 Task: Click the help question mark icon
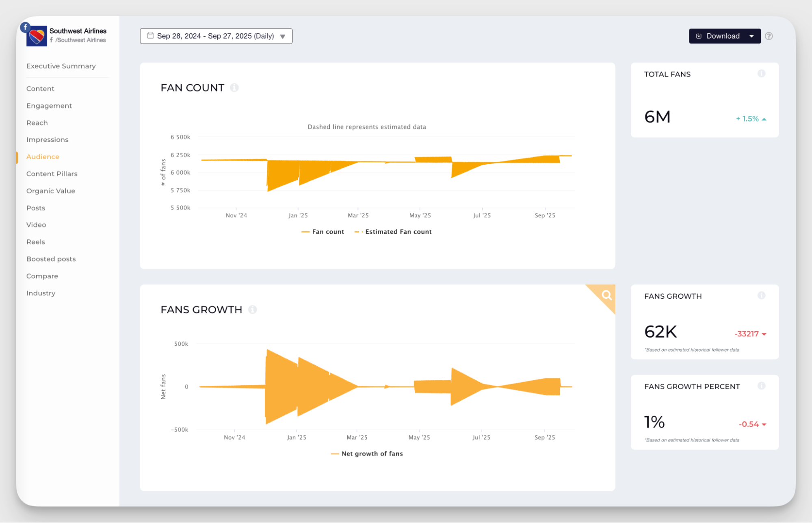(769, 36)
